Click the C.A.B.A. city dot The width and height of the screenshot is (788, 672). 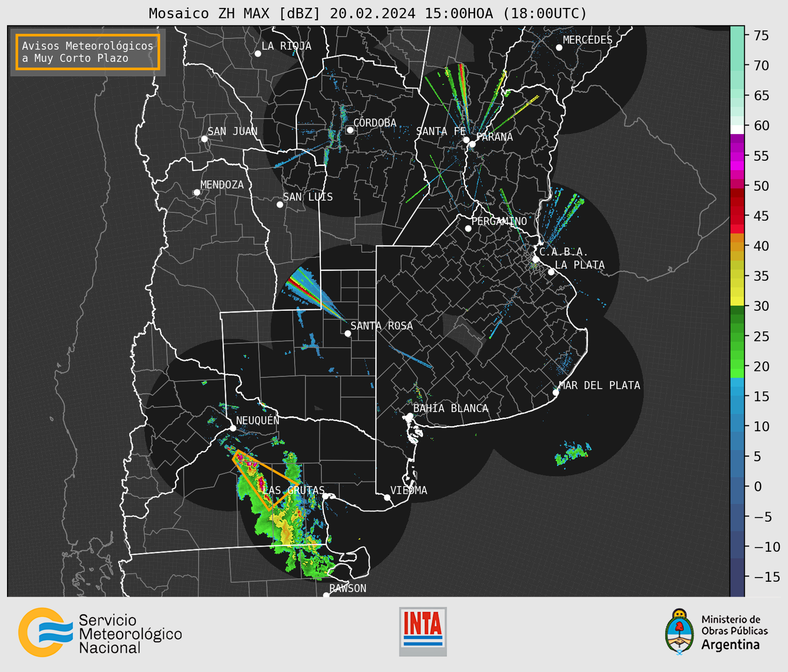(536, 259)
